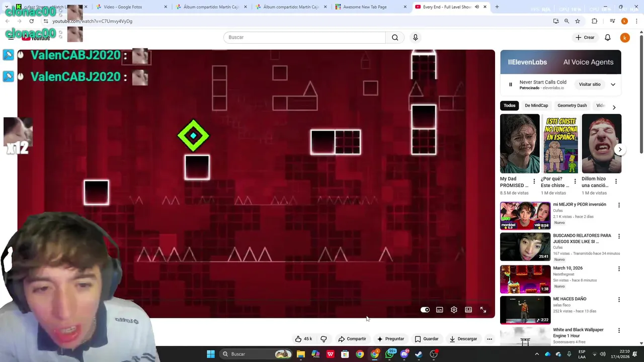Open the Chrome profile avatar in the toolbar
Viewport: 644px width, 362px height.
[x=624, y=21]
